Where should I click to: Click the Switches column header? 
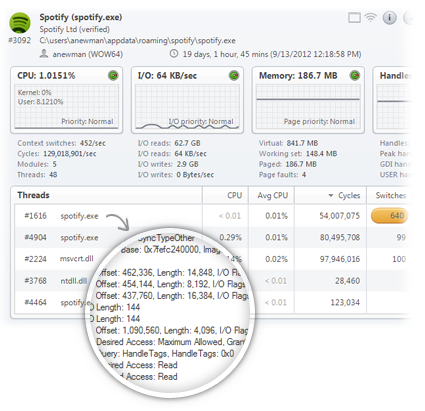tap(391, 195)
